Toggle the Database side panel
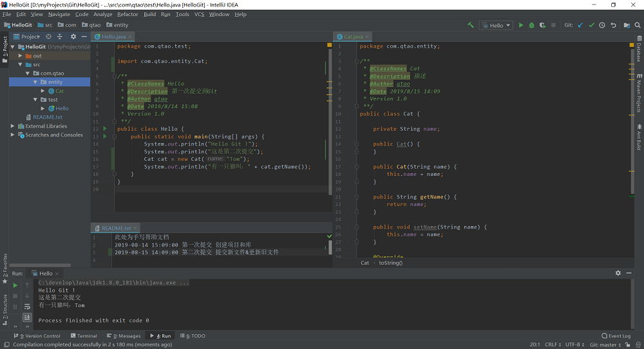 pyautogui.click(x=639, y=50)
